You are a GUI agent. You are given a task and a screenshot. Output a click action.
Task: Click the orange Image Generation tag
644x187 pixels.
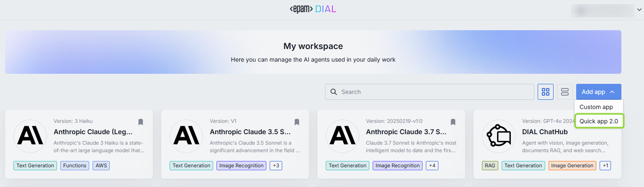572,166
